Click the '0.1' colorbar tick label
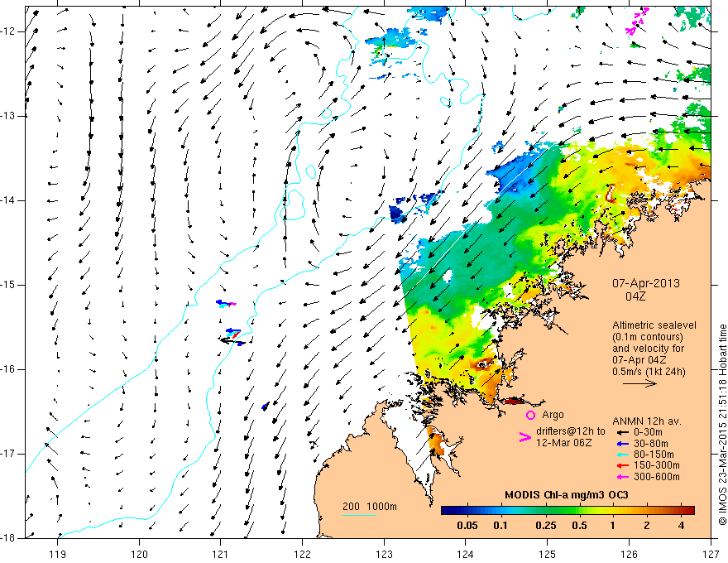 tap(500, 526)
